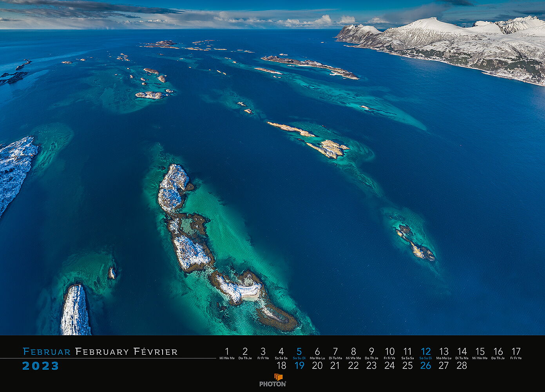Image resolution: width=545 pixels, height=392 pixels.
Task: Select date 8 marked Mi We Me
Action: pyautogui.click(x=353, y=351)
